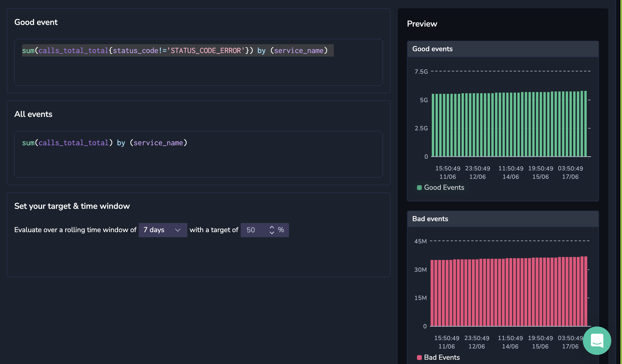Image resolution: width=622 pixels, height=364 pixels.
Task: Click the last green bar in Good events chart
Action: pos(585,124)
